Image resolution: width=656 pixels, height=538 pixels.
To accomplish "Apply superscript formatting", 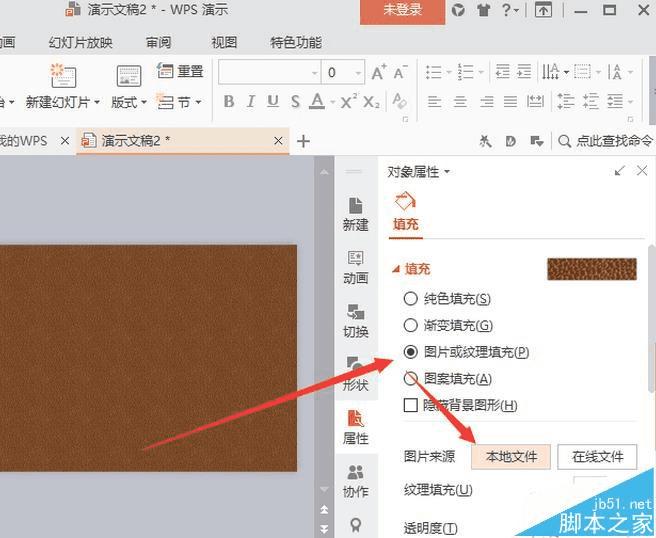I will [348, 101].
